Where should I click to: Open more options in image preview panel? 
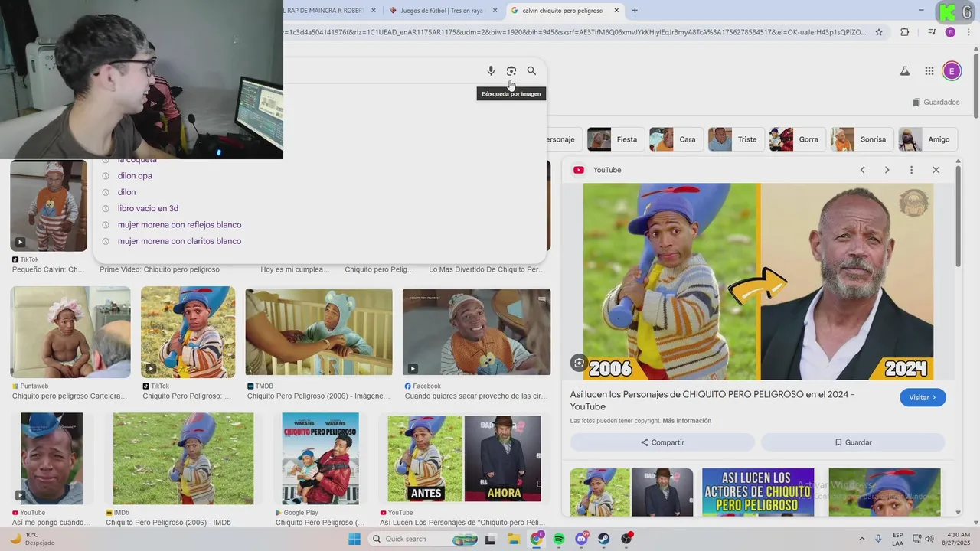(x=911, y=170)
